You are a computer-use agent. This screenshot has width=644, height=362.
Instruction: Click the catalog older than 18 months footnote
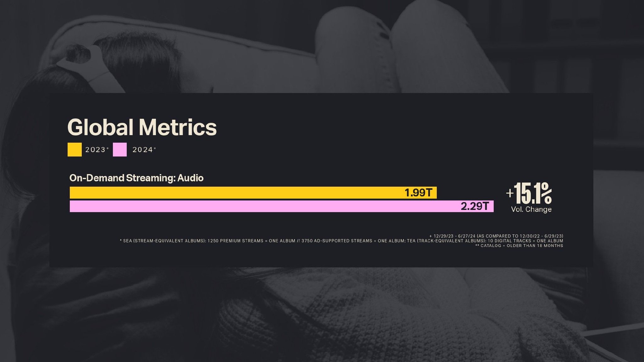(x=519, y=246)
